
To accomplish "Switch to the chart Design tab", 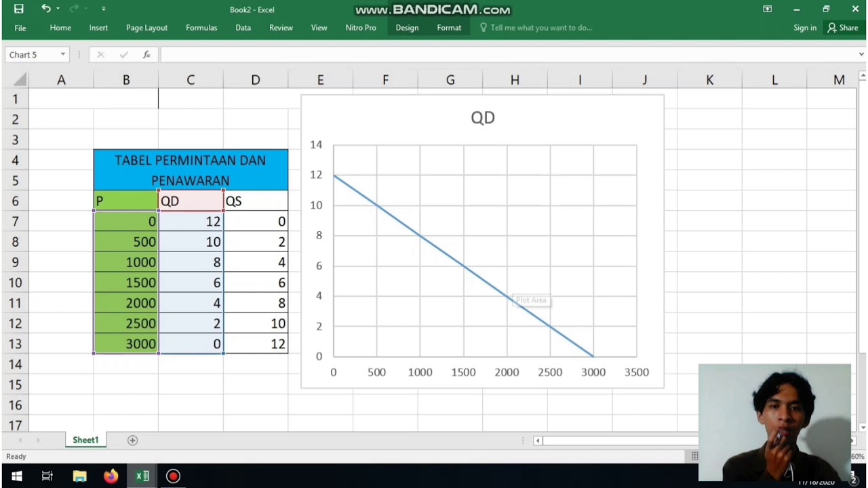I will (407, 28).
